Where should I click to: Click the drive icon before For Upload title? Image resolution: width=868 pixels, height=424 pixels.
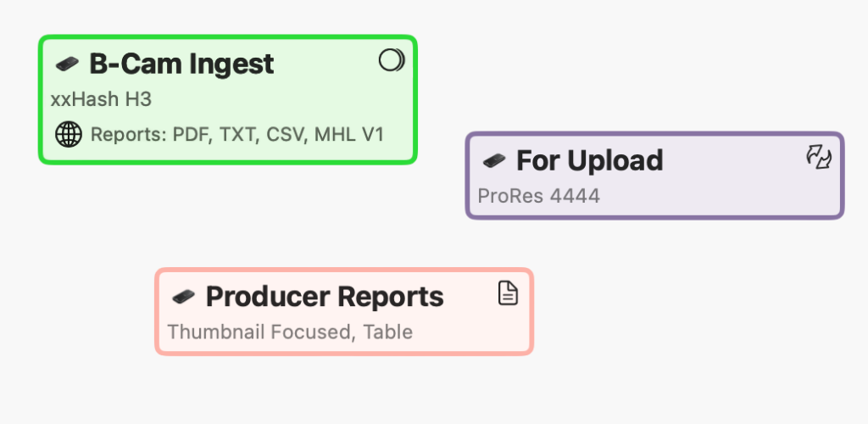pos(494,161)
